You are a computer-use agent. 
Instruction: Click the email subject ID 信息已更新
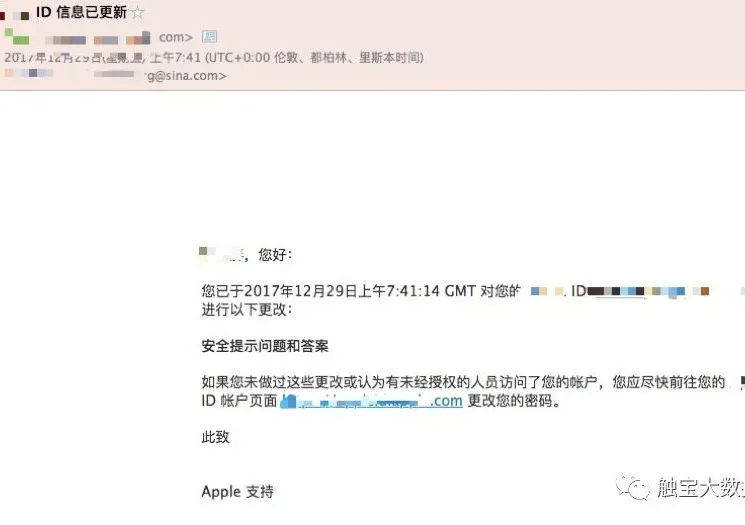pyautogui.click(x=81, y=12)
